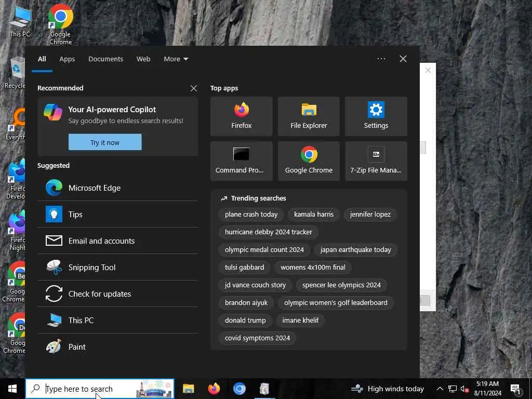
Task: Select 'womens 4x100m final' chip
Action: [x=313, y=268]
